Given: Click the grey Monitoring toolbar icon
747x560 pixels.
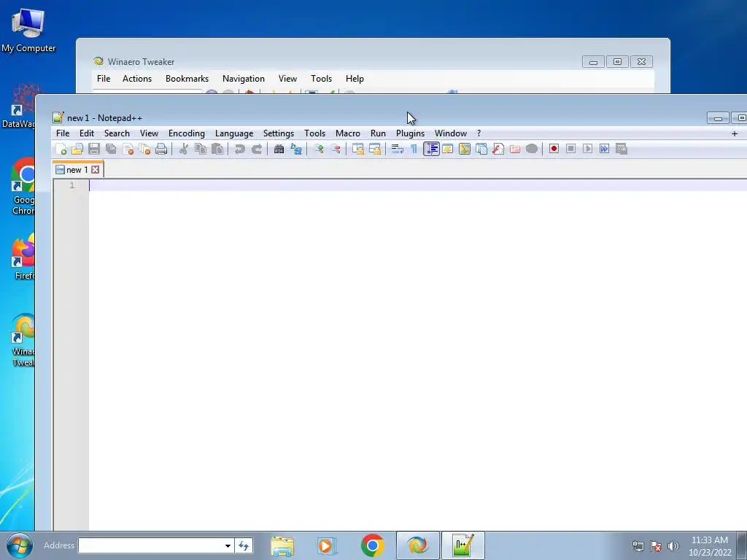Looking at the screenshot, I should pyautogui.click(x=532, y=149).
